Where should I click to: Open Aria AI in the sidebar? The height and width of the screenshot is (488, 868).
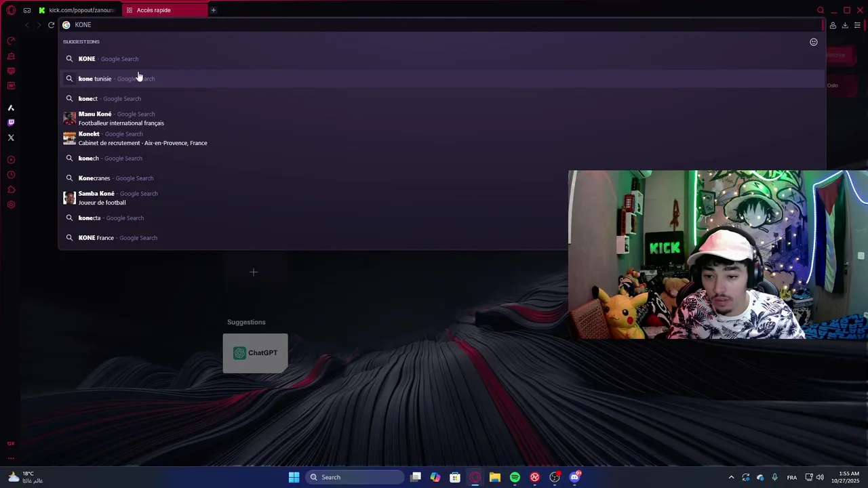11,108
